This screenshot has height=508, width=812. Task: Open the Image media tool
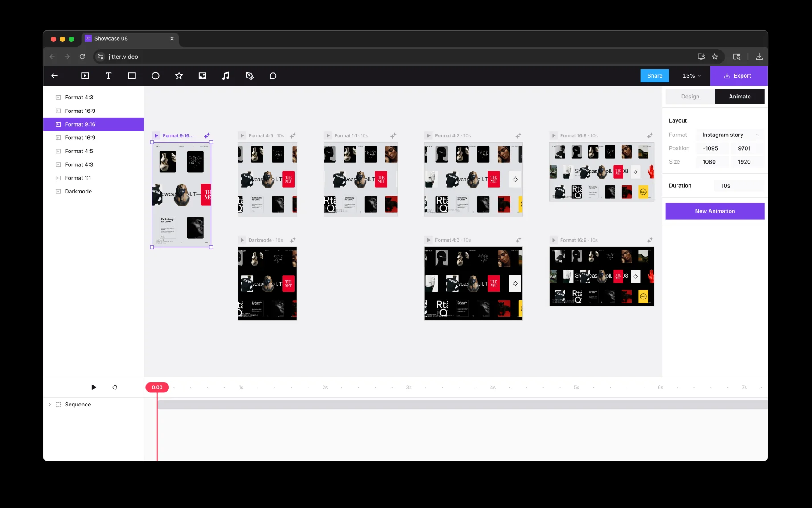[202, 76]
